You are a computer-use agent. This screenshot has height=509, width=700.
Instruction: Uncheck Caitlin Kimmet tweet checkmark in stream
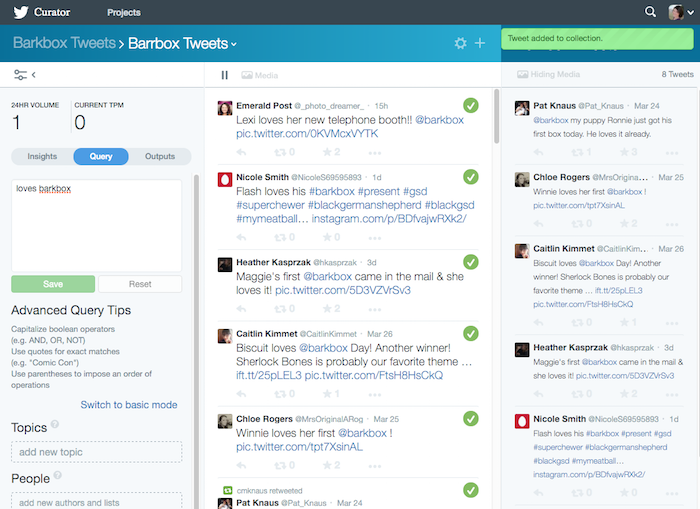coord(471,333)
